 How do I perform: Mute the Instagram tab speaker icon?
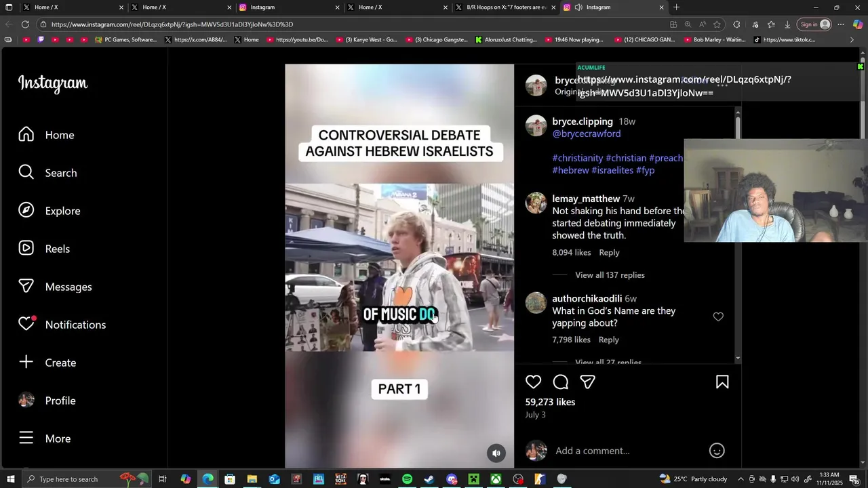(x=578, y=7)
